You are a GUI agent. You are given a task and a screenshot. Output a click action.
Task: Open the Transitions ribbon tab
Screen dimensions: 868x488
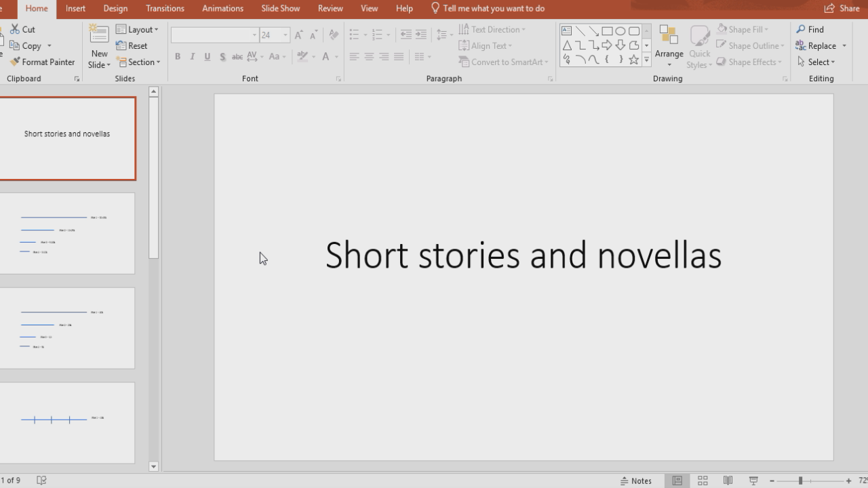point(165,8)
